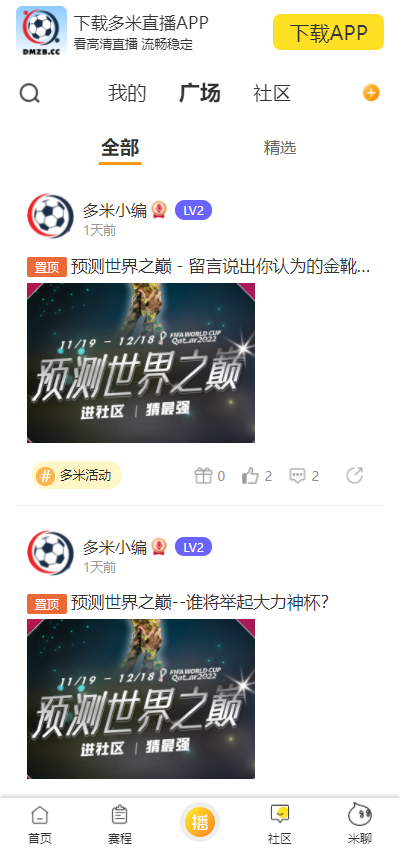
Task: Switch to the 我的 tab
Action: point(127,93)
